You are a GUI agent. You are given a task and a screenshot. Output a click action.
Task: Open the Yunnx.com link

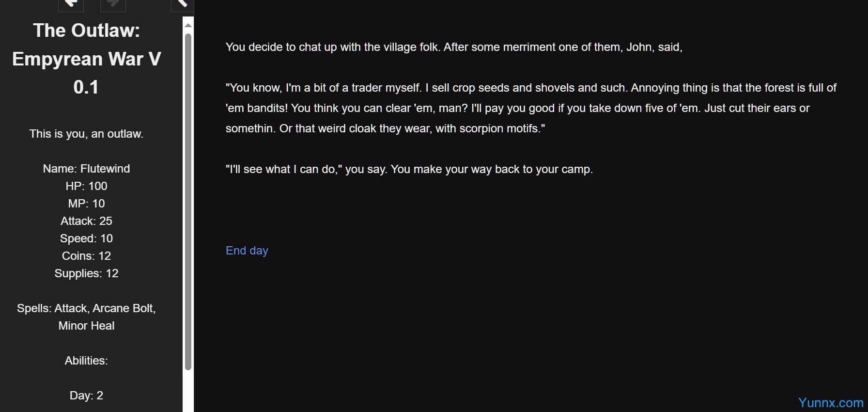tap(830, 403)
